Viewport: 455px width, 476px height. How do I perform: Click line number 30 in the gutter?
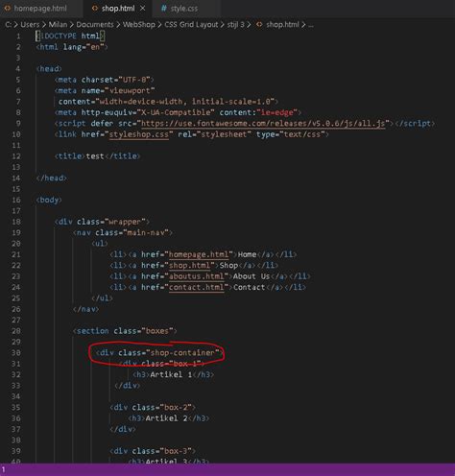pyautogui.click(x=16, y=353)
